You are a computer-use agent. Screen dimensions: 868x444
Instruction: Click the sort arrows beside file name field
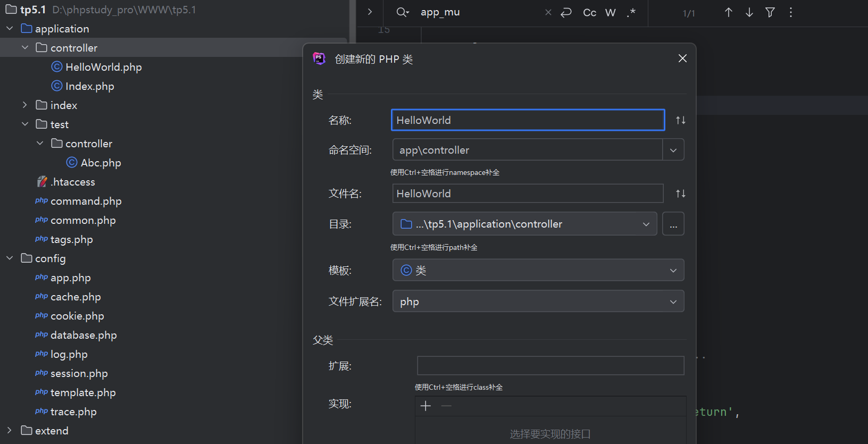pos(681,194)
